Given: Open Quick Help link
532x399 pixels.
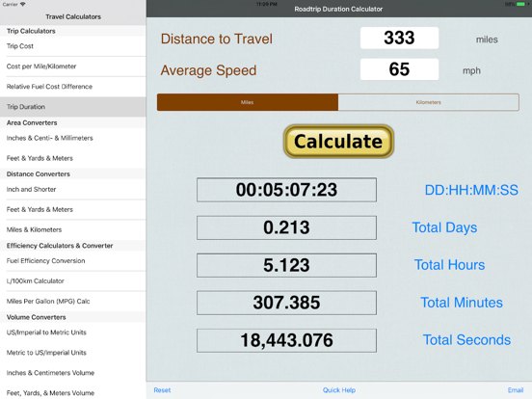Looking at the screenshot, I should click(x=339, y=390).
